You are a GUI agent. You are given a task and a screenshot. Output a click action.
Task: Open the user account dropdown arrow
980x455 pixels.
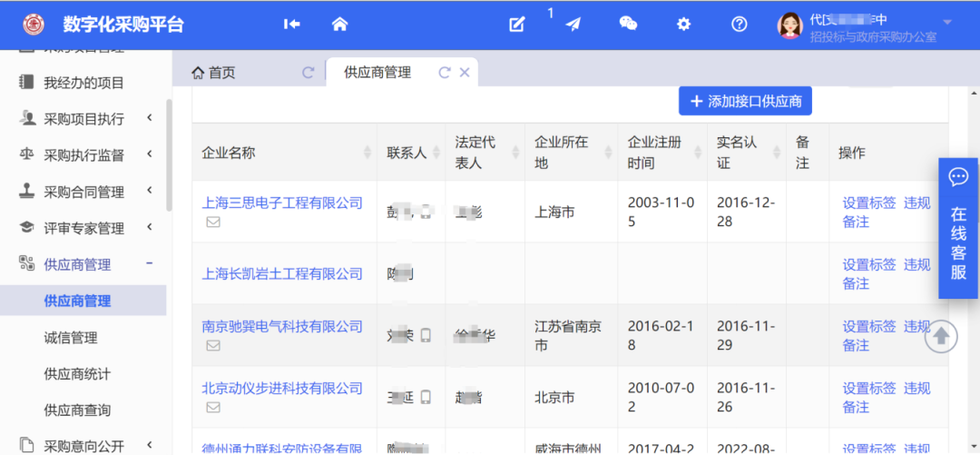pos(947,22)
